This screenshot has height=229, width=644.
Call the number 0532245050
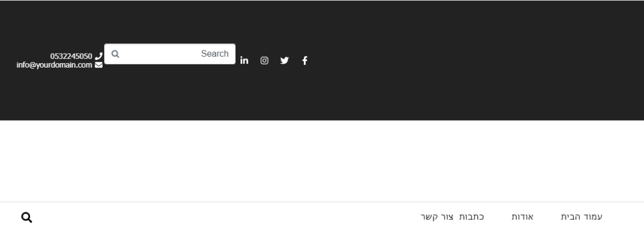[71, 56]
